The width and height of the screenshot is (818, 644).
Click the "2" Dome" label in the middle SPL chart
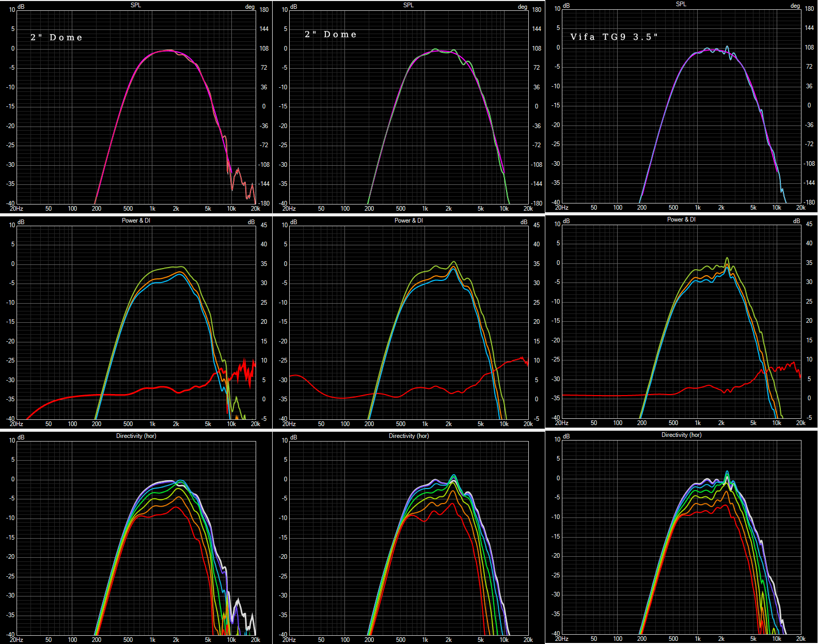point(331,34)
